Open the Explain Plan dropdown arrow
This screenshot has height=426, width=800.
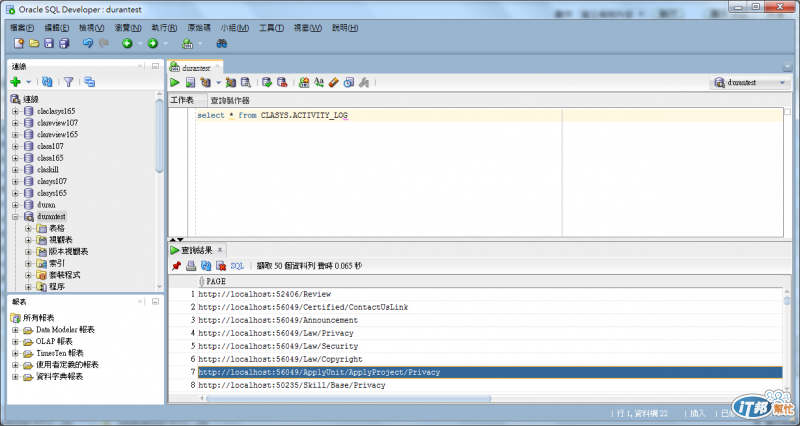click(218, 83)
